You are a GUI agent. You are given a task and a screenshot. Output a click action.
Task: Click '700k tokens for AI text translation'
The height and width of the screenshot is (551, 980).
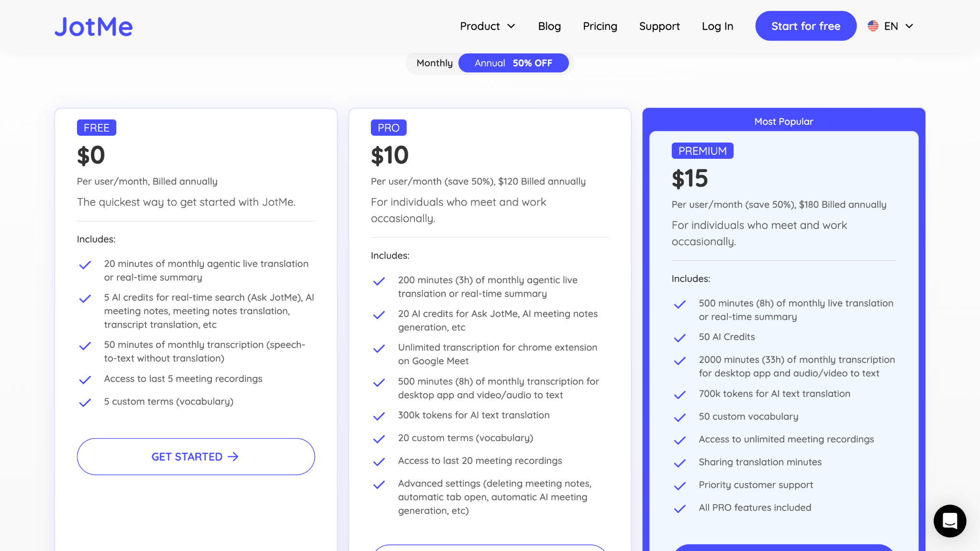pyautogui.click(x=774, y=394)
